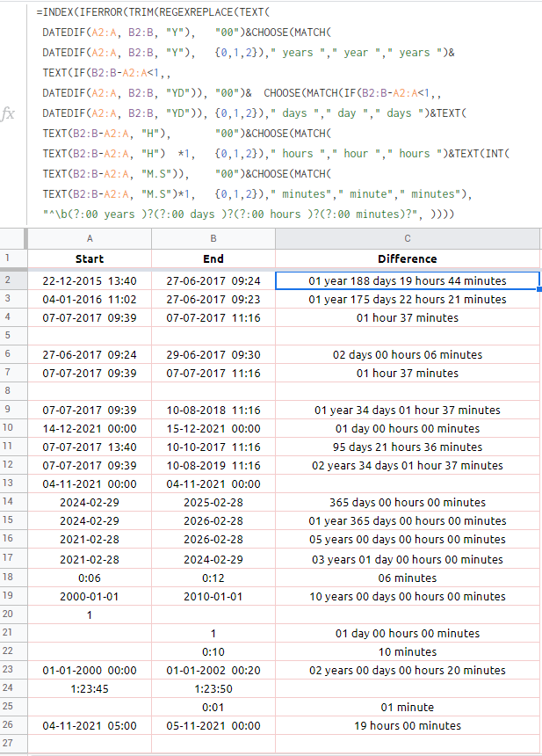Image resolution: width=542 pixels, height=756 pixels.
Task: Select cell '02 years 00 days 00 hours 20 minutes'
Action: tap(408, 671)
